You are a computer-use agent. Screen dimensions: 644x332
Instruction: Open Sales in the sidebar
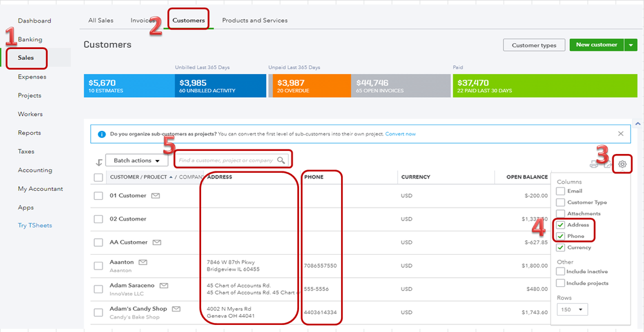[26, 58]
